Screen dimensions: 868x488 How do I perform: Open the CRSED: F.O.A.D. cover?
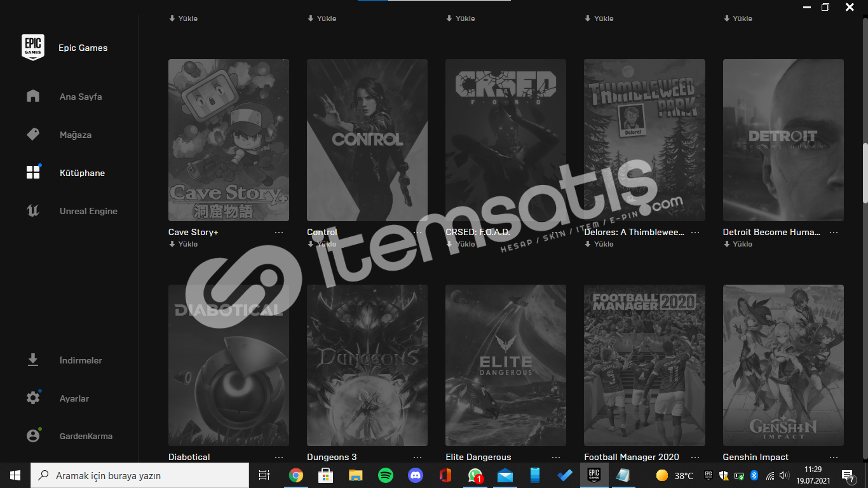click(506, 140)
